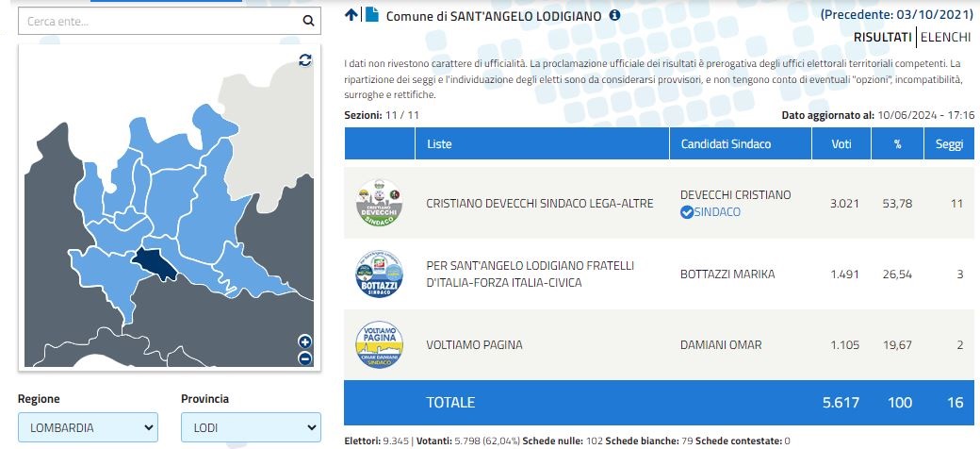980x449 pixels.
Task: Click inside the Cerca ente search field
Action: pyautogui.click(x=162, y=21)
